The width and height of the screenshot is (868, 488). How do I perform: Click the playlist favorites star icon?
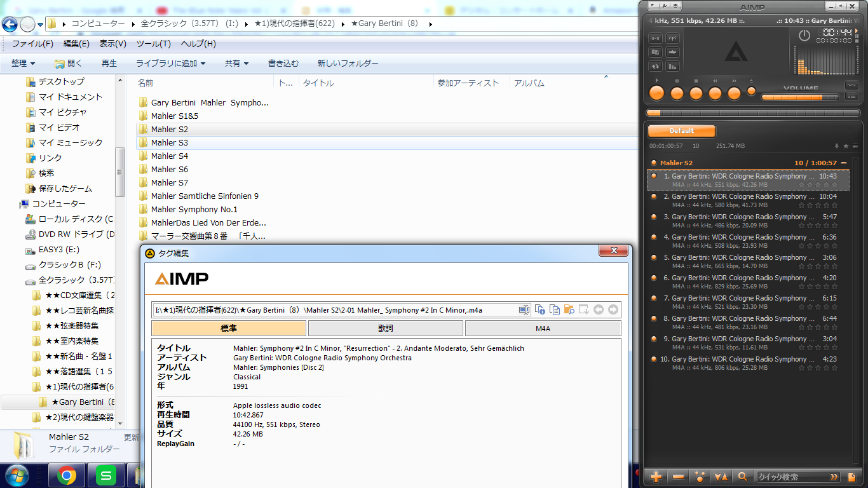tap(846, 146)
